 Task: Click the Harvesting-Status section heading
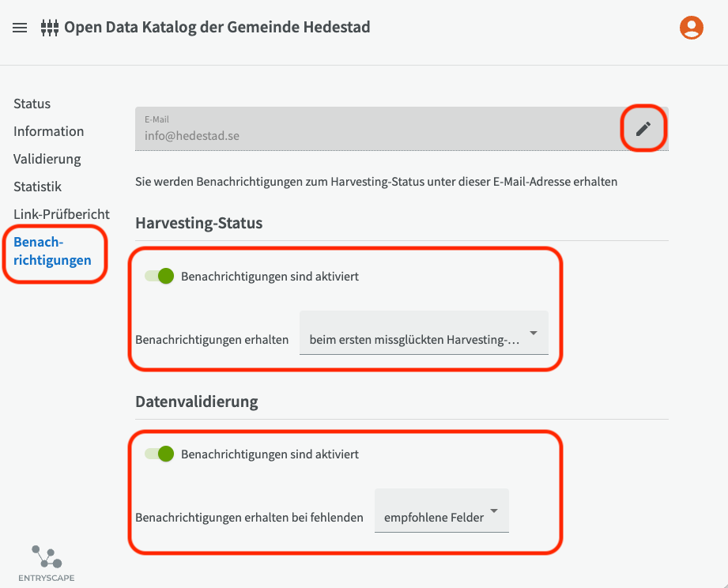(x=198, y=223)
